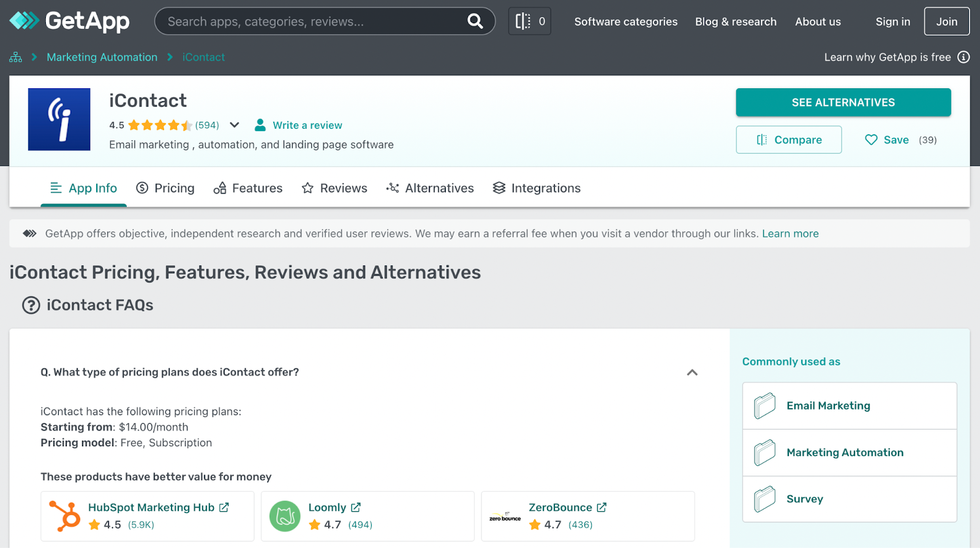Click SEE ALTERNATIVES button

click(x=843, y=102)
